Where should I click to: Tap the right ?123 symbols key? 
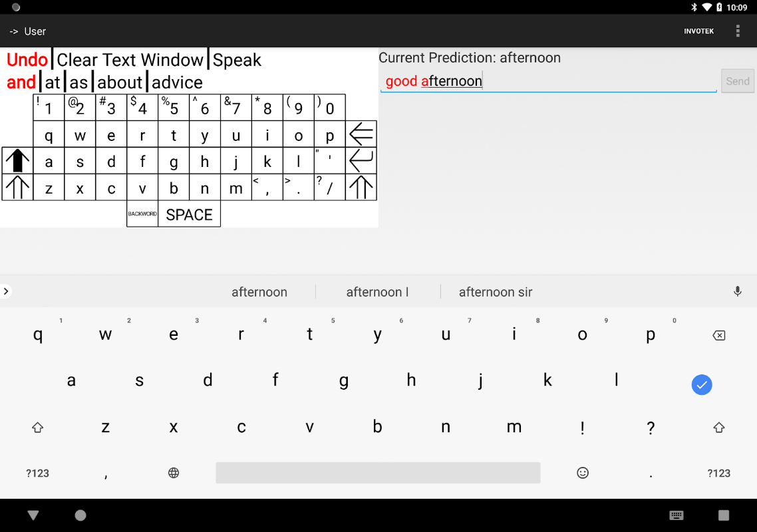coord(718,473)
